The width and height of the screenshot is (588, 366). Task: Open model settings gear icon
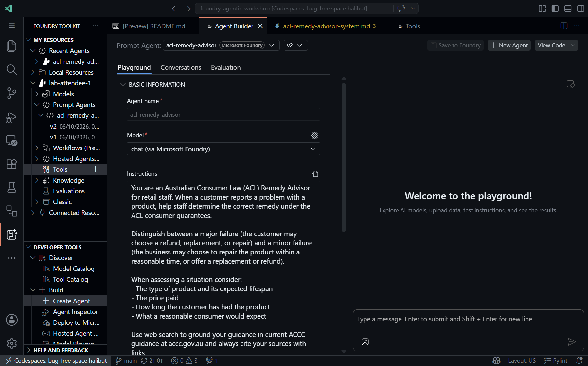point(314,135)
